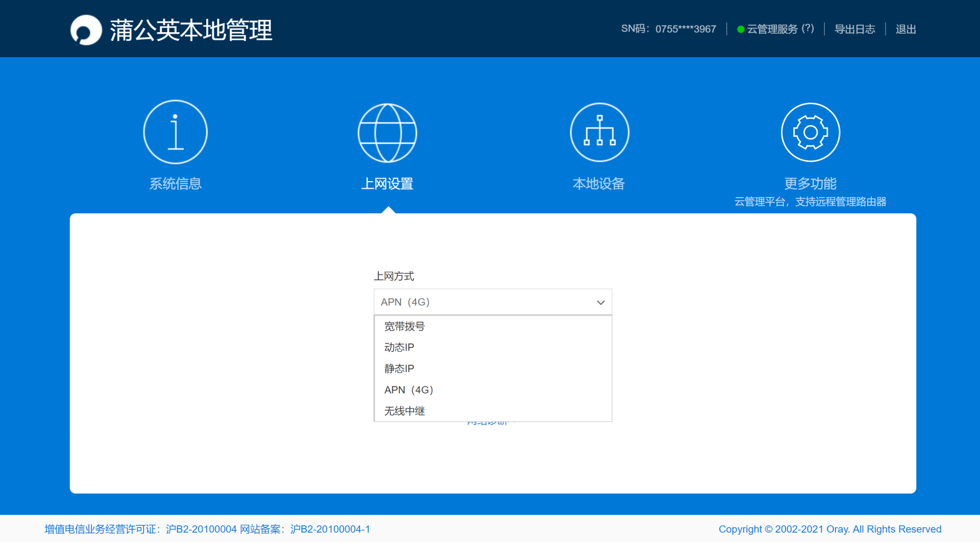
Task: Switch to the 更多功能 tab label
Action: tap(811, 184)
